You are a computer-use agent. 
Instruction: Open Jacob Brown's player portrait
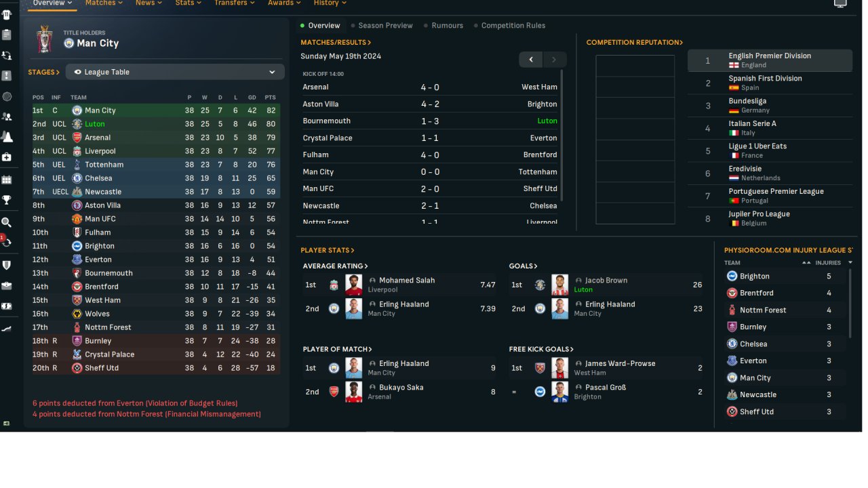point(559,285)
